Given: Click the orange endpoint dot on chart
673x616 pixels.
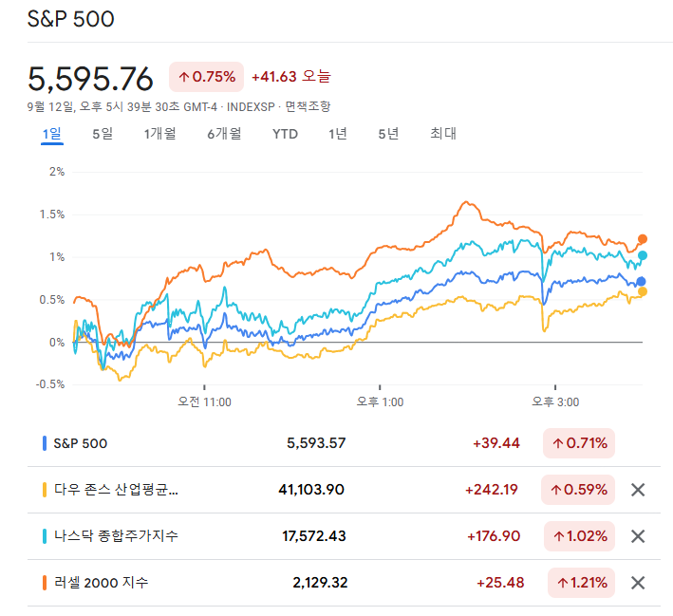Looking at the screenshot, I should pos(642,239).
